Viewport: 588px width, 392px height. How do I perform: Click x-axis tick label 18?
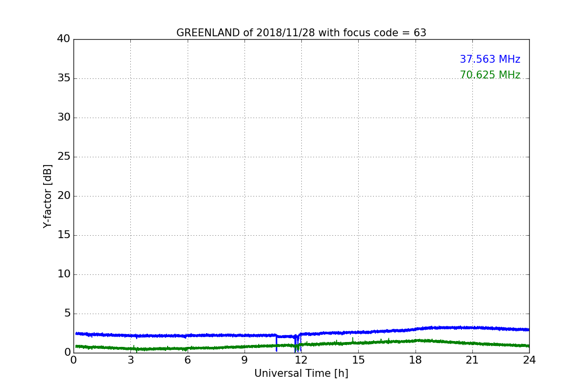point(416,360)
